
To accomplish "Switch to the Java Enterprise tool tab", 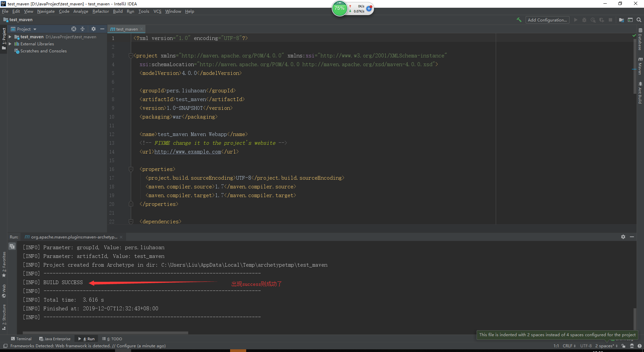I will tap(55, 339).
